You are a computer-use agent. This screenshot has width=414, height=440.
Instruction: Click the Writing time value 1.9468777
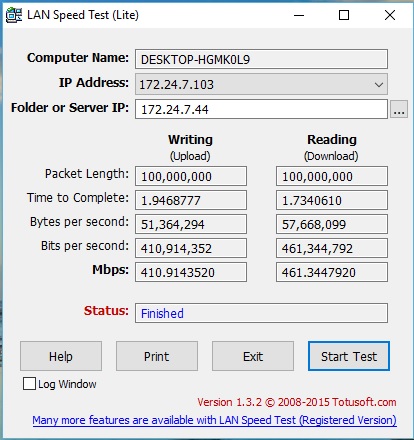(191, 200)
